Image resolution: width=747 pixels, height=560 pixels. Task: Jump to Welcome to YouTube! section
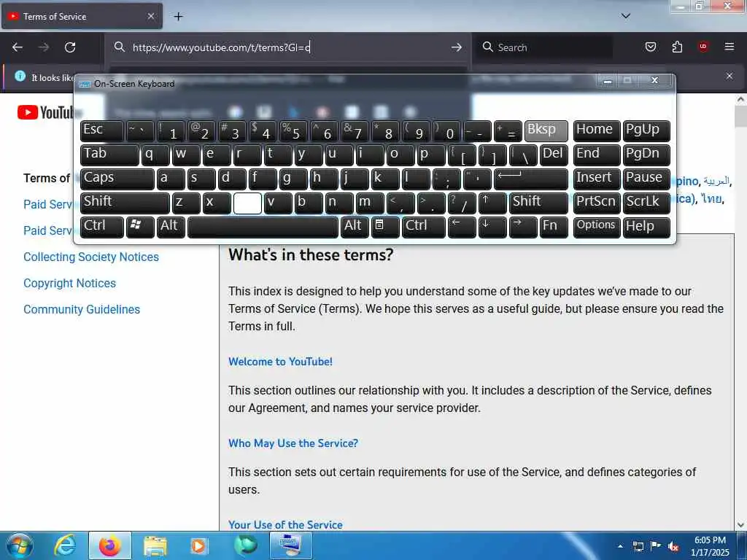(x=280, y=362)
